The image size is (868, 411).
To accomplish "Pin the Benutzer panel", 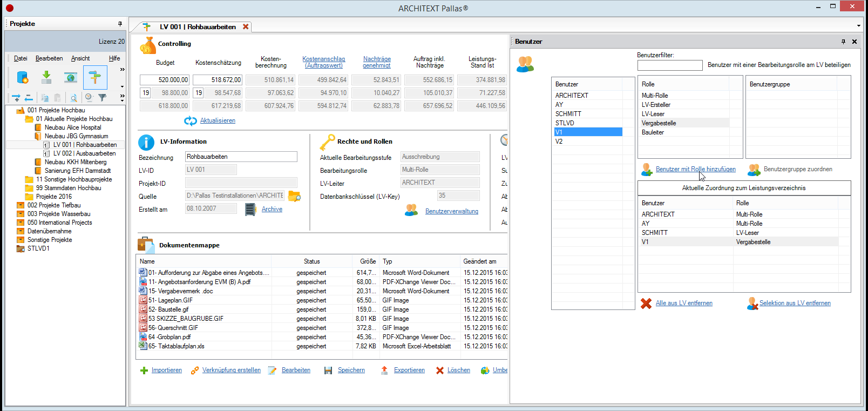I will click(843, 42).
